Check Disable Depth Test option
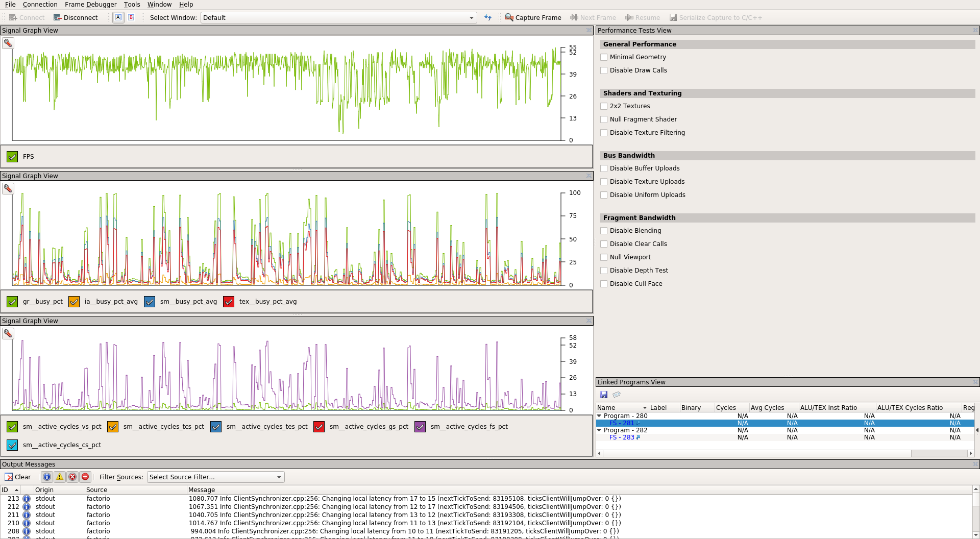Image resolution: width=980 pixels, height=539 pixels. point(604,271)
